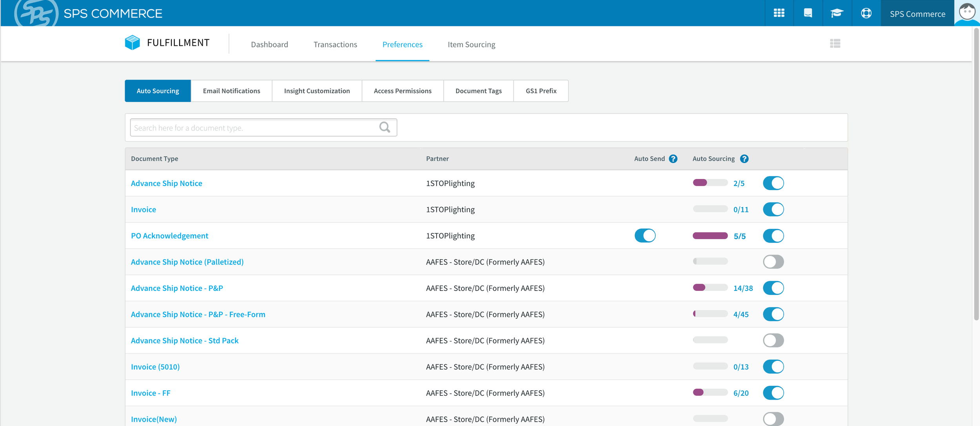Open the Item Sourcing tab
The height and width of the screenshot is (426, 980).
point(471,45)
